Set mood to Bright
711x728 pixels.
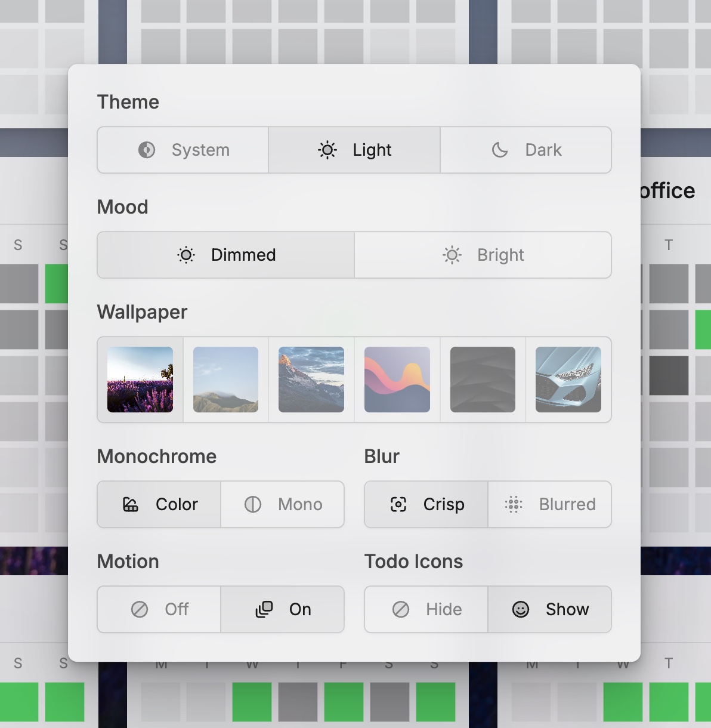(x=483, y=255)
